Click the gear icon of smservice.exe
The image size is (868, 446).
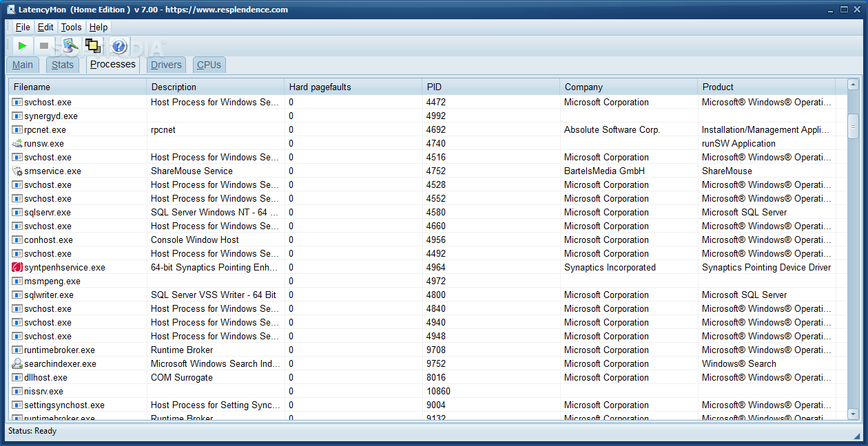[17, 171]
